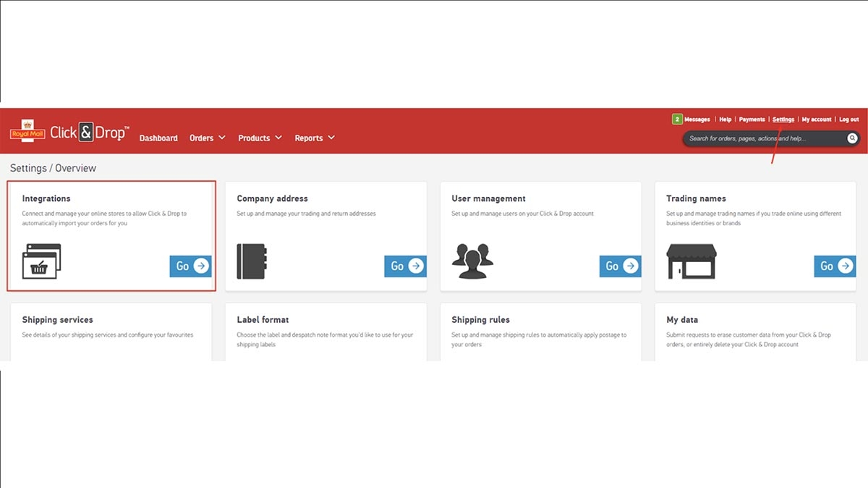Expand the Orders dropdown menu

click(x=207, y=138)
